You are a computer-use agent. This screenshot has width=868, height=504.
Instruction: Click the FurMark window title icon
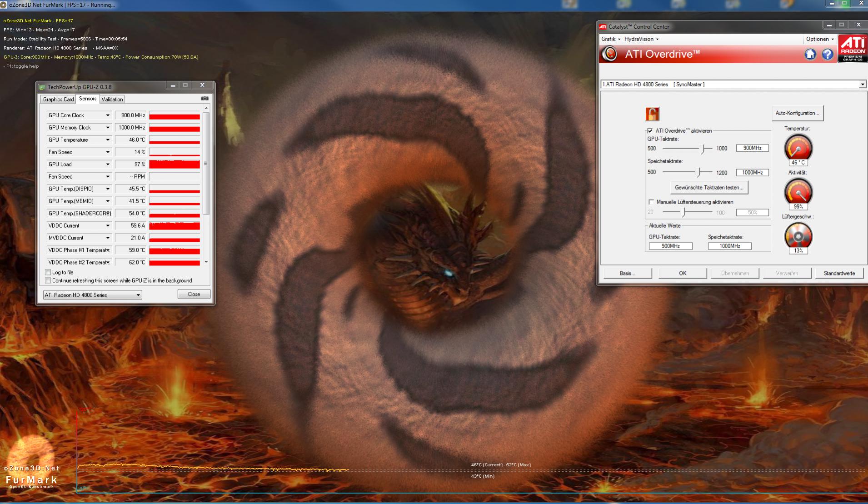(4, 5)
